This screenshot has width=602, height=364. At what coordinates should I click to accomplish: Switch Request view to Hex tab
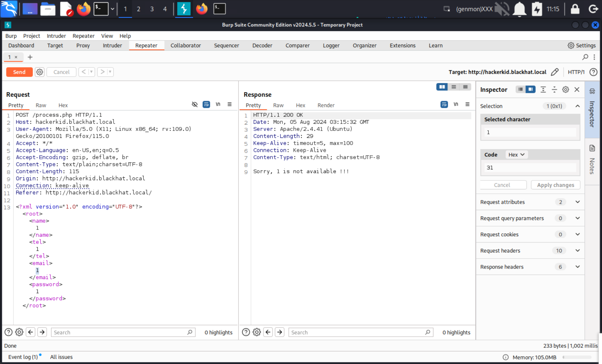[63, 105]
